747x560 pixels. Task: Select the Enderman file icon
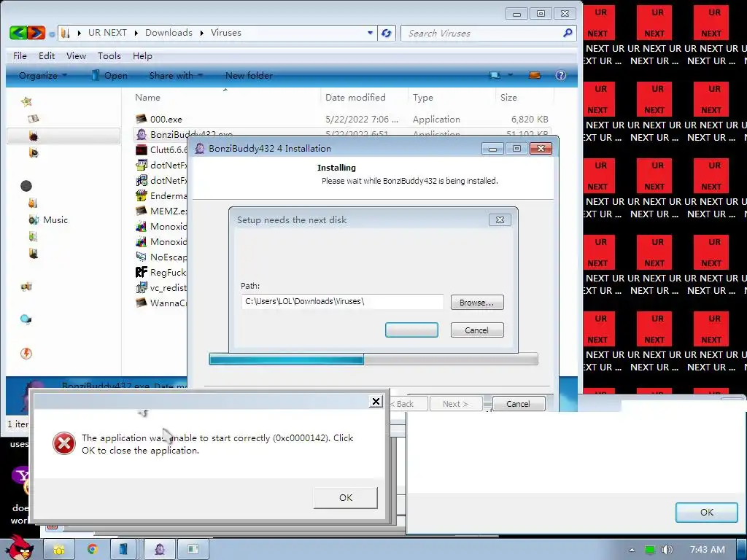coord(141,195)
